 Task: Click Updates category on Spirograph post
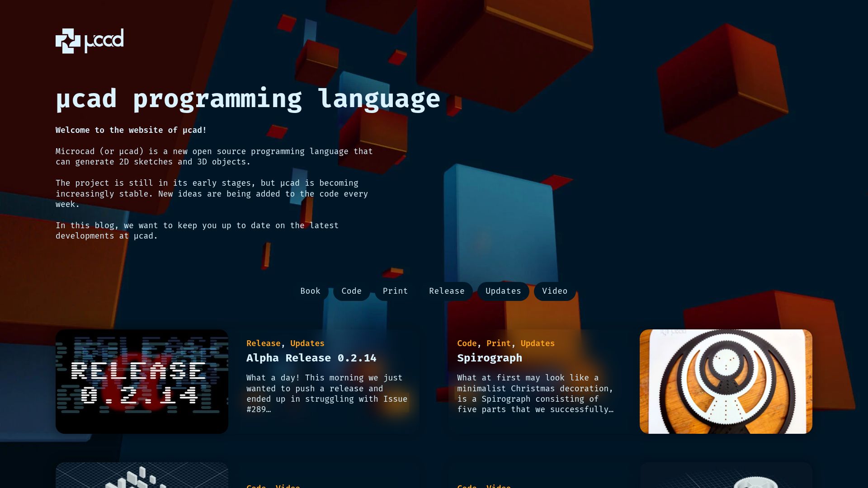click(x=538, y=343)
